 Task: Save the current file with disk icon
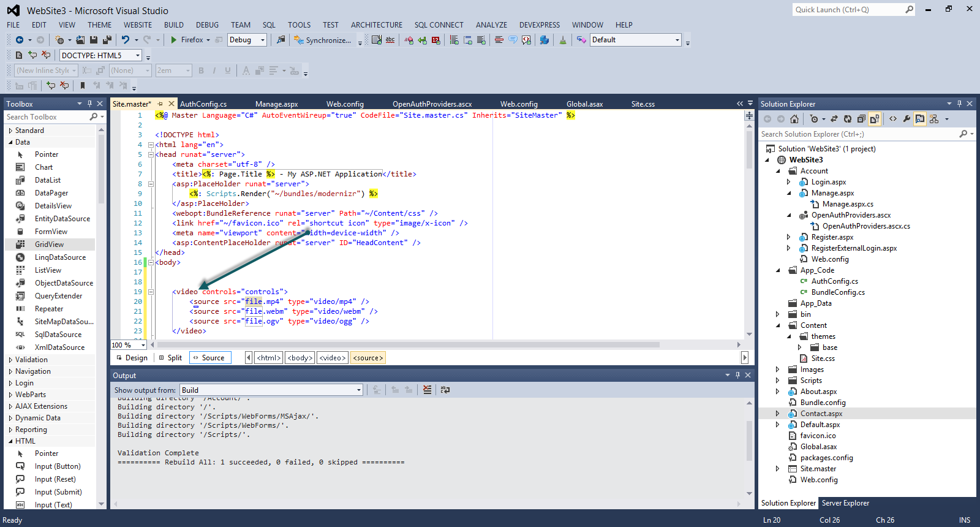click(x=94, y=40)
